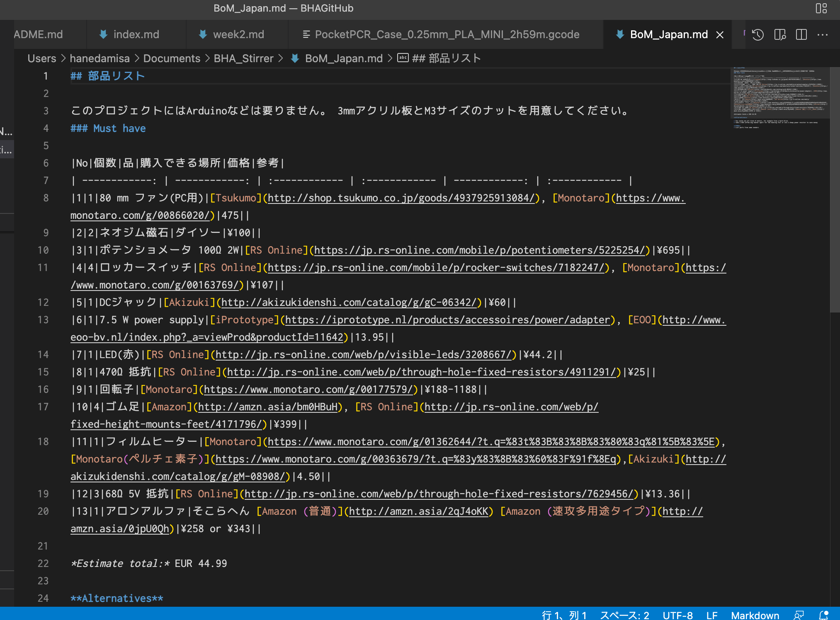
Task: Open the amzn.asia/2qJ4oKK link
Action: (419, 511)
